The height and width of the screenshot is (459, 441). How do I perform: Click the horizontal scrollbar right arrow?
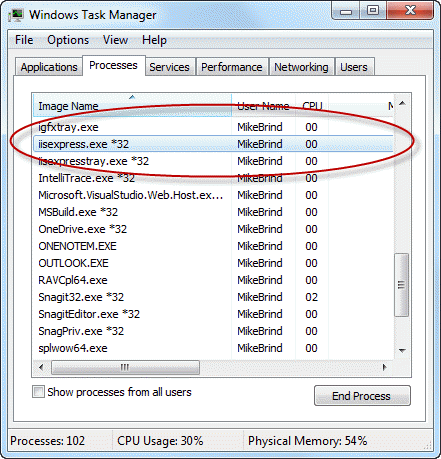point(385,367)
